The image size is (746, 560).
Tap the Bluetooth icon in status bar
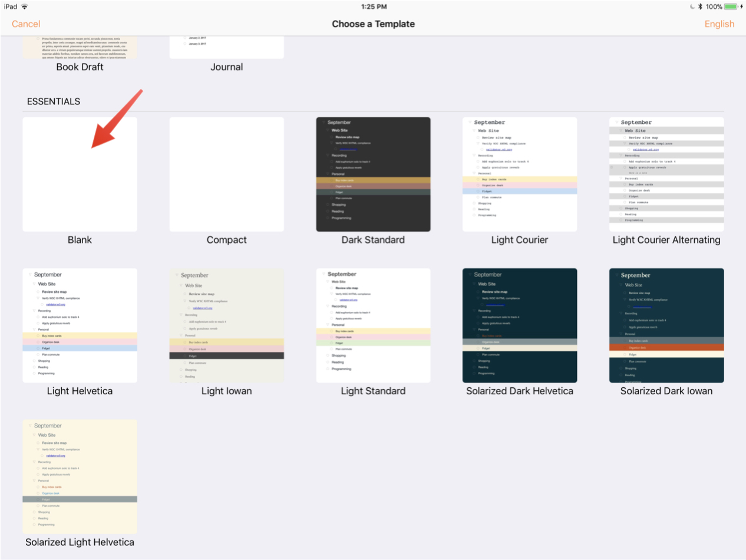coord(699,6)
